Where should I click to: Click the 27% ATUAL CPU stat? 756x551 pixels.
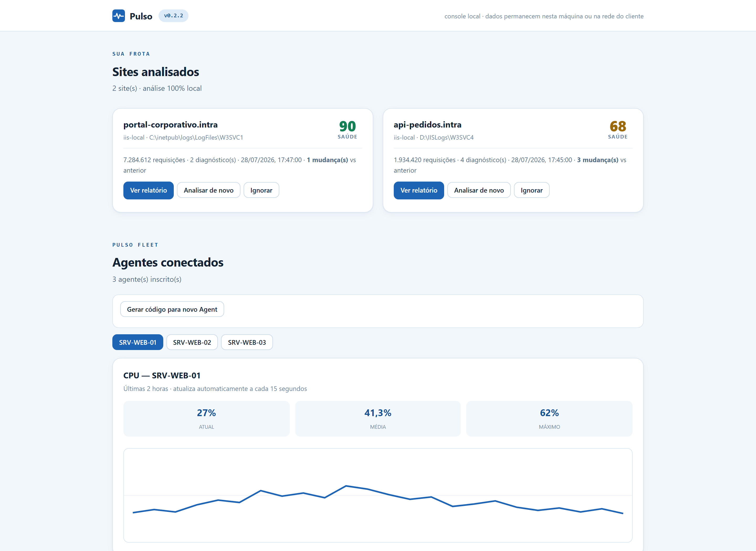pos(207,418)
